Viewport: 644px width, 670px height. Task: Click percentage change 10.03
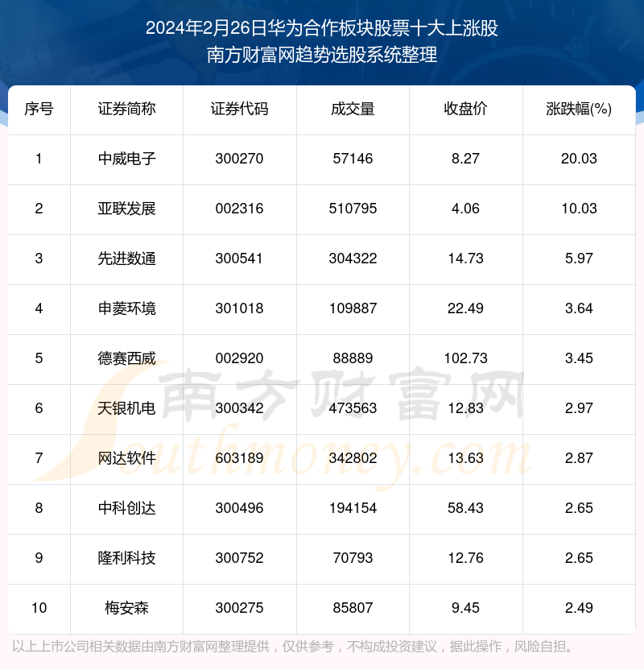tap(579, 209)
